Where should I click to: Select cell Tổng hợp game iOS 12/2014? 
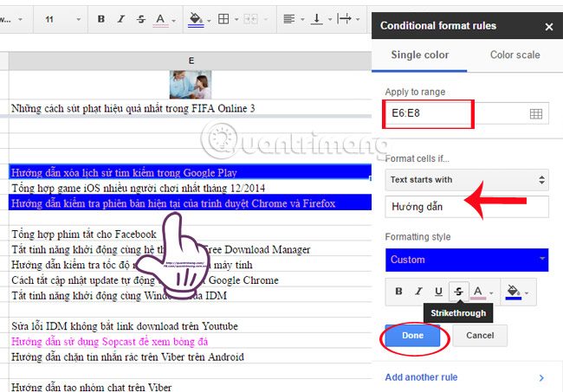191,188
